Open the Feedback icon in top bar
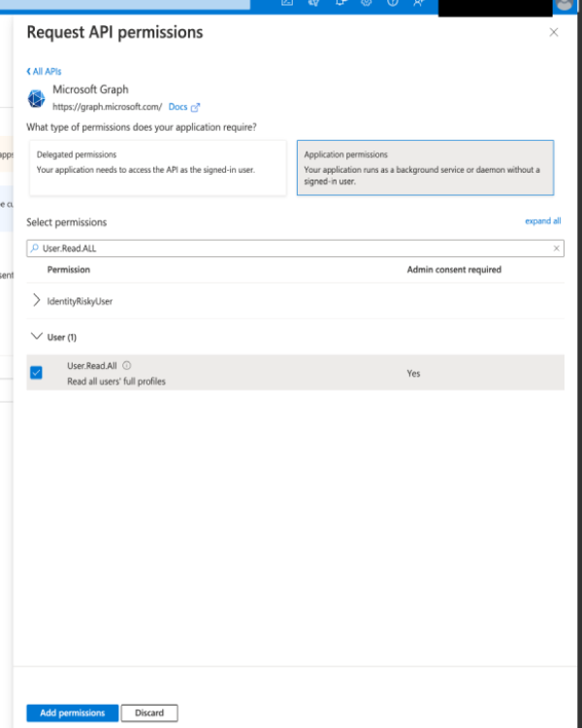 coord(419,2)
